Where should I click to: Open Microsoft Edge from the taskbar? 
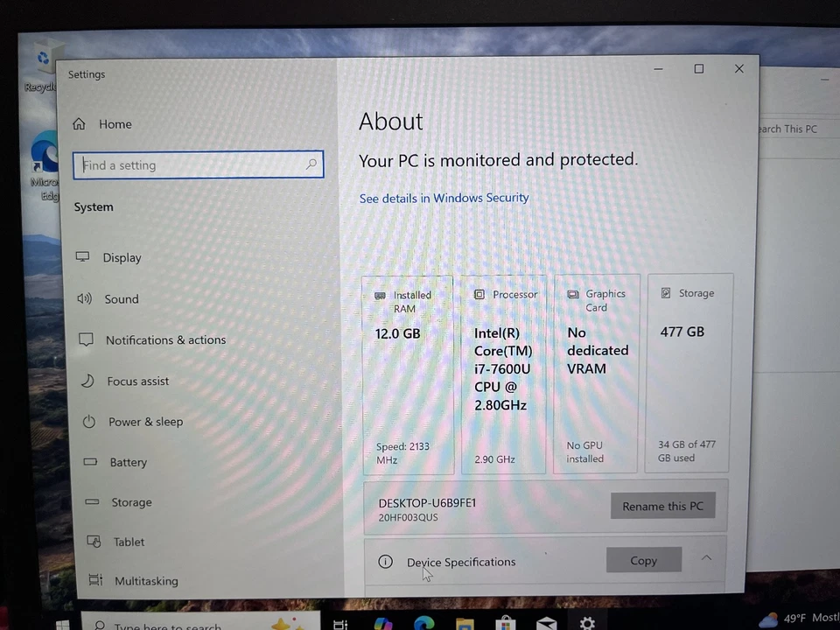(423, 624)
